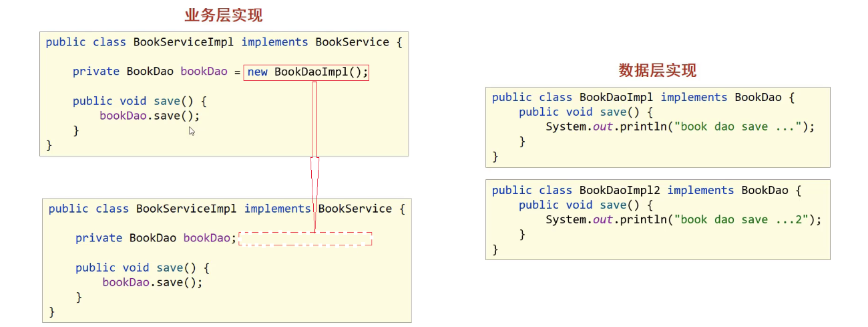Click class header BookServiceImpl in box without new BookDaoImpl()
Screen dimensions: 868x327
227,209
